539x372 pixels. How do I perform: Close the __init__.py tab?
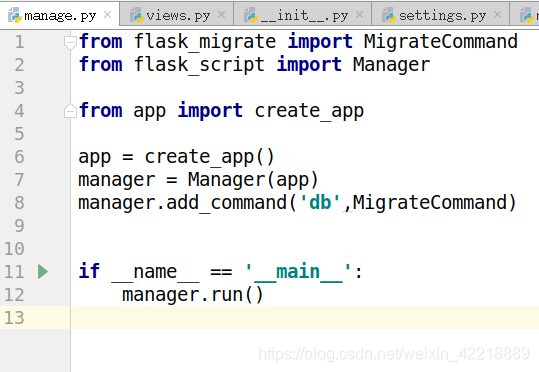359,15
